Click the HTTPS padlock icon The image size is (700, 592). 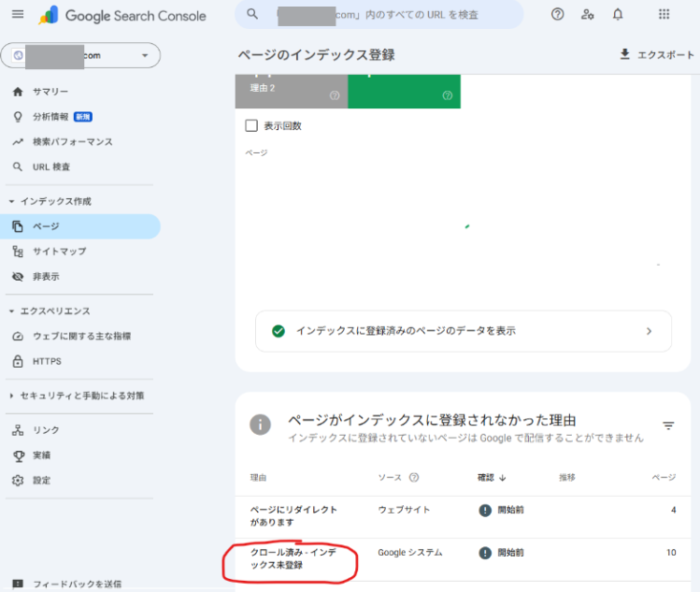click(x=18, y=361)
